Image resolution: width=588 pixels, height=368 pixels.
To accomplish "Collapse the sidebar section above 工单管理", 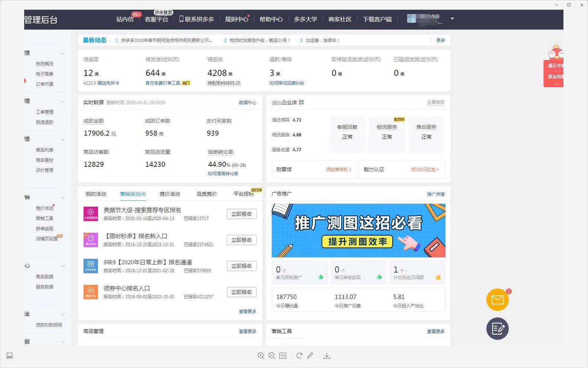I will click(x=63, y=101).
